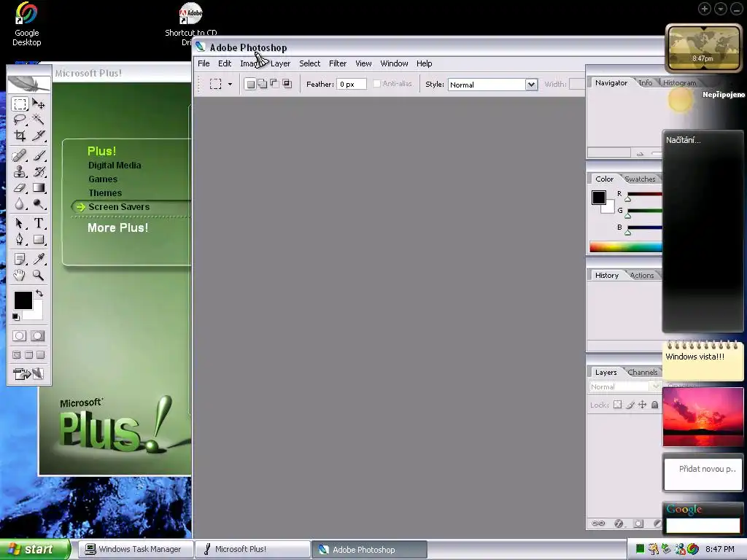
Task: Switch to the Actions tab
Action: pos(642,275)
